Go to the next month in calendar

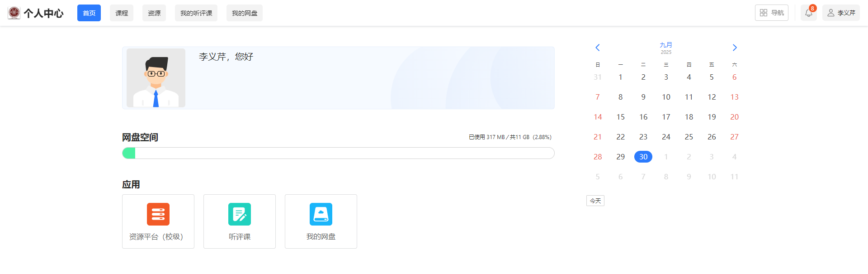click(x=735, y=48)
